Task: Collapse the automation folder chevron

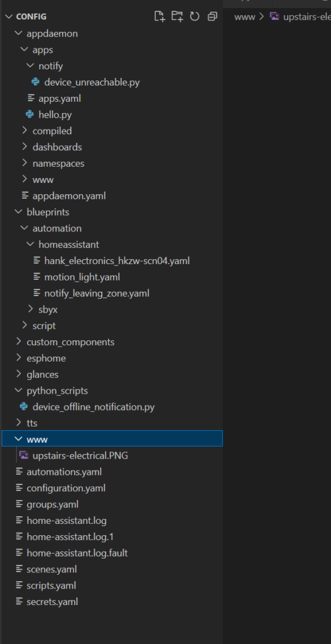Action: [24, 228]
